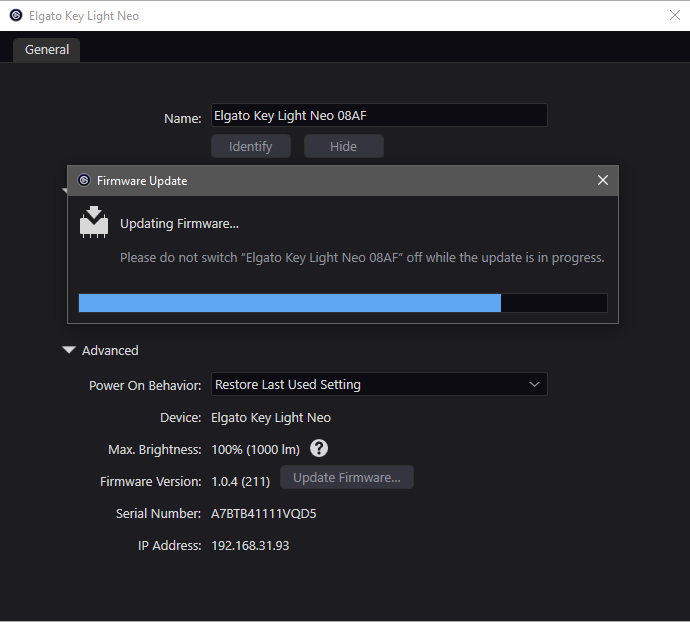Switch to the General tab
Image resolution: width=690 pixels, height=622 pixels.
coord(47,50)
